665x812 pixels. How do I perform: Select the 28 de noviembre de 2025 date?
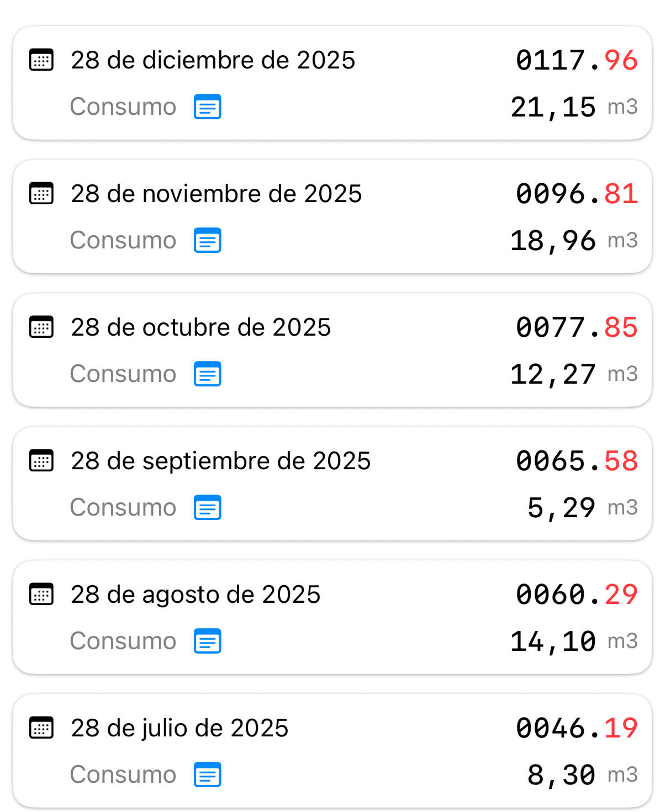216,194
